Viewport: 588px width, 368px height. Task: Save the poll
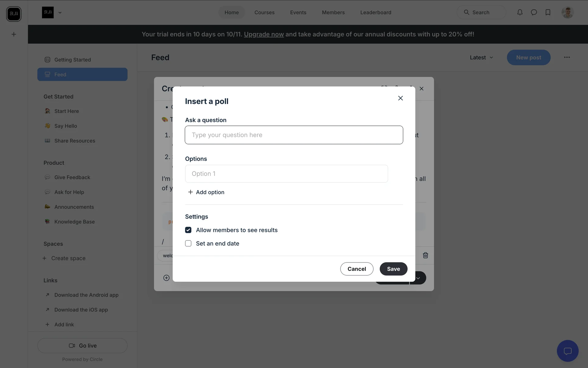[393, 269]
